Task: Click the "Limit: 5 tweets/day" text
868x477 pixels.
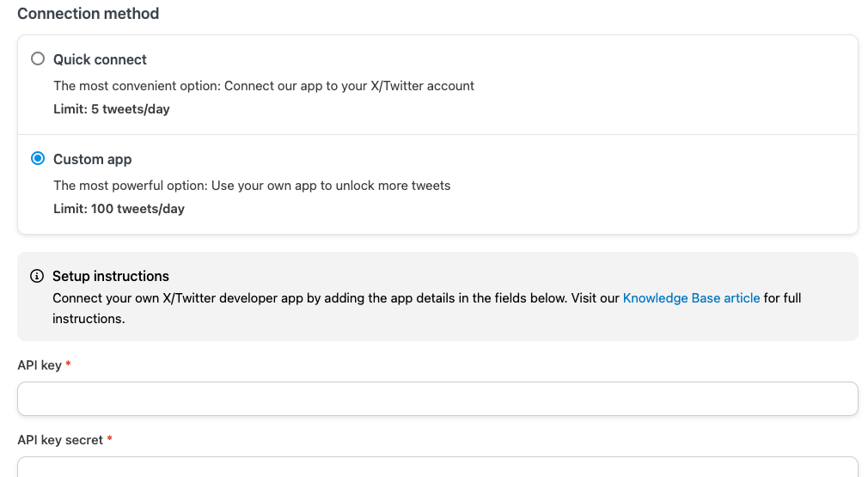Action: pos(112,109)
